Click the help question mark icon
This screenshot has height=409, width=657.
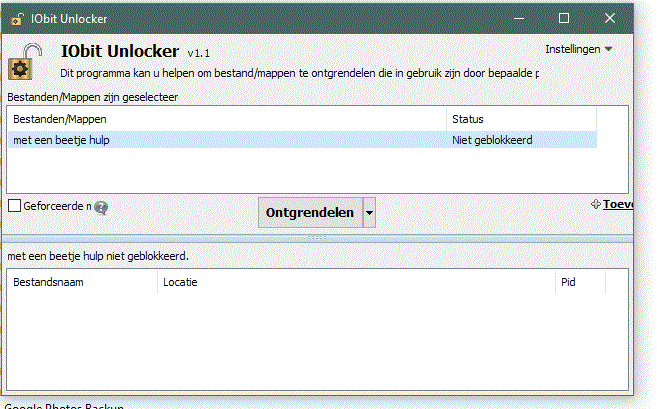click(101, 207)
